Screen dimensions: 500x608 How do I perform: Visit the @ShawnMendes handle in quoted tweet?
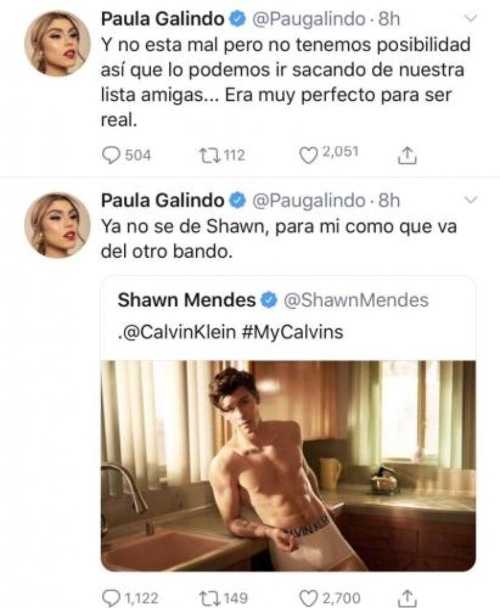(x=356, y=300)
